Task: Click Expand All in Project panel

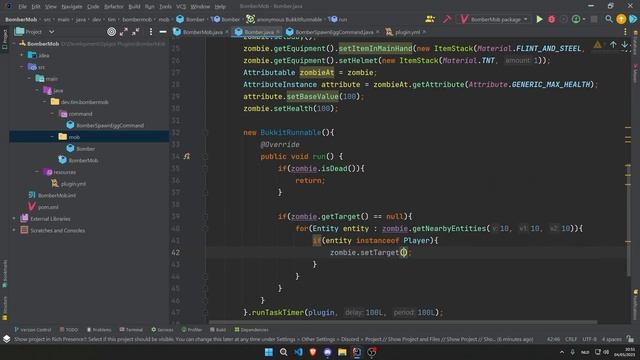Action: tap(124, 31)
